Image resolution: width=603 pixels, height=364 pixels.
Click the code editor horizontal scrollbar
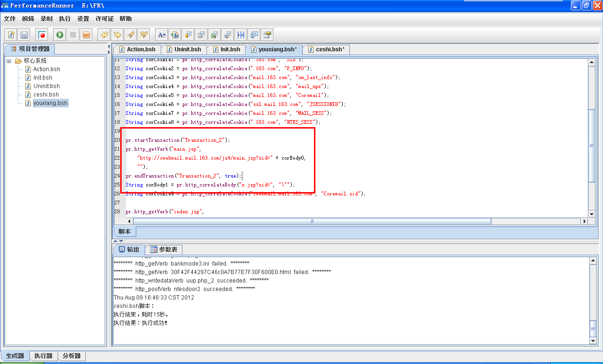coord(311,221)
